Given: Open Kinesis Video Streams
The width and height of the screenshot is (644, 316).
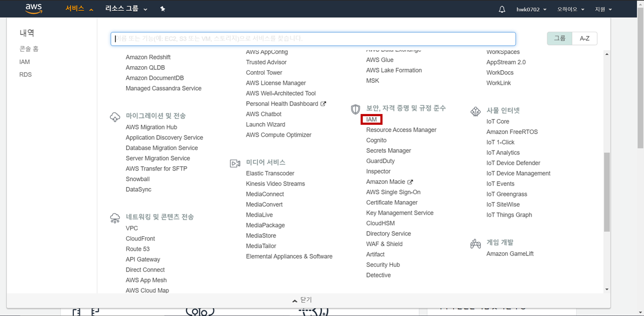Looking at the screenshot, I should (x=275, y=183).
